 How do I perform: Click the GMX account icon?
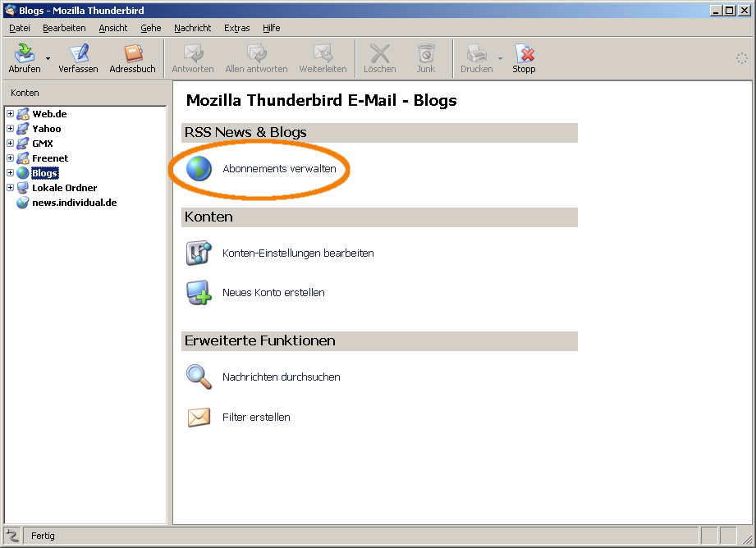coord(23,143)
